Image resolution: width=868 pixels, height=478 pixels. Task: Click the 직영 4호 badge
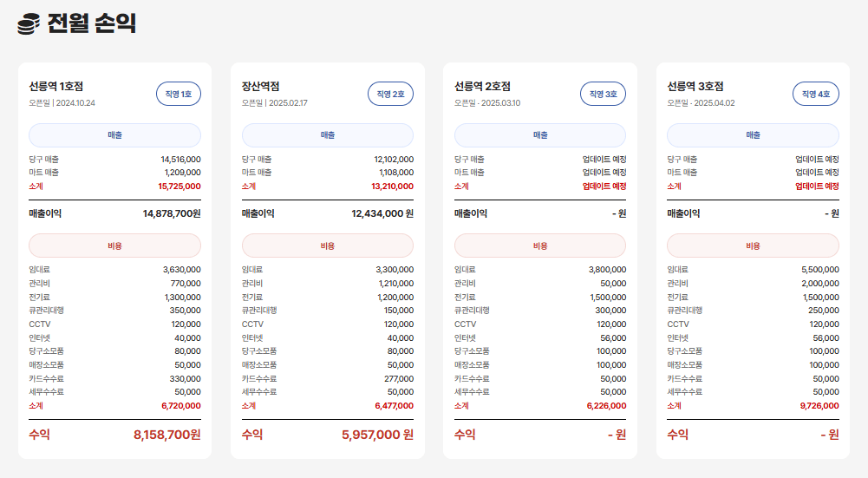[816, 94]
